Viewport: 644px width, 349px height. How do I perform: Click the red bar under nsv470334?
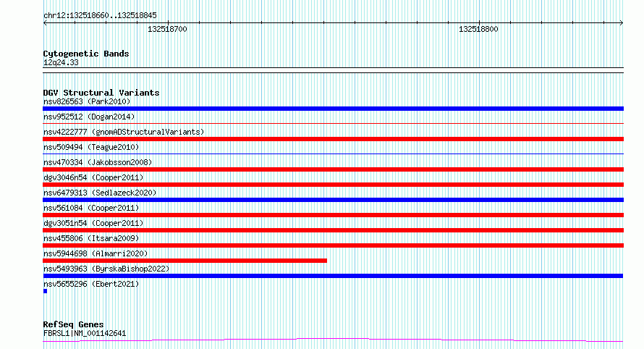333,169
